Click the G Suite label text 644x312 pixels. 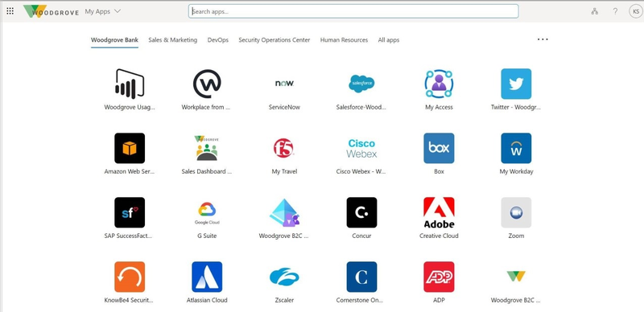207,236
